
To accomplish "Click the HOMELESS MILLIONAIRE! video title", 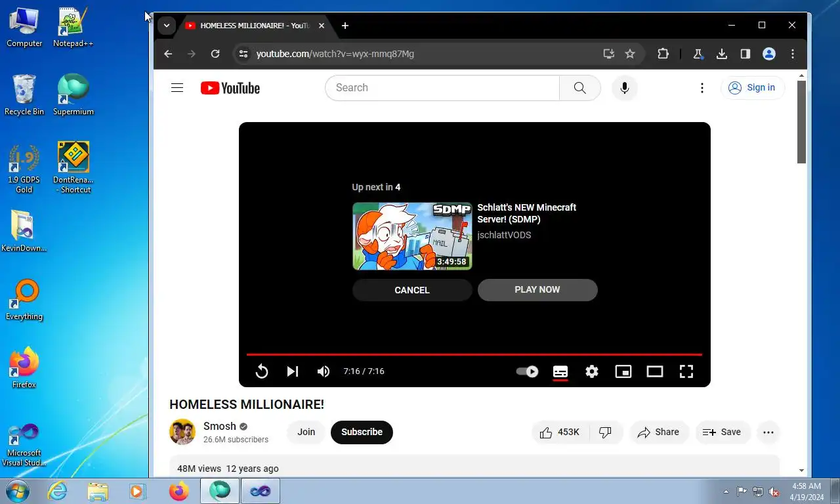I will (x=247, y=404).
